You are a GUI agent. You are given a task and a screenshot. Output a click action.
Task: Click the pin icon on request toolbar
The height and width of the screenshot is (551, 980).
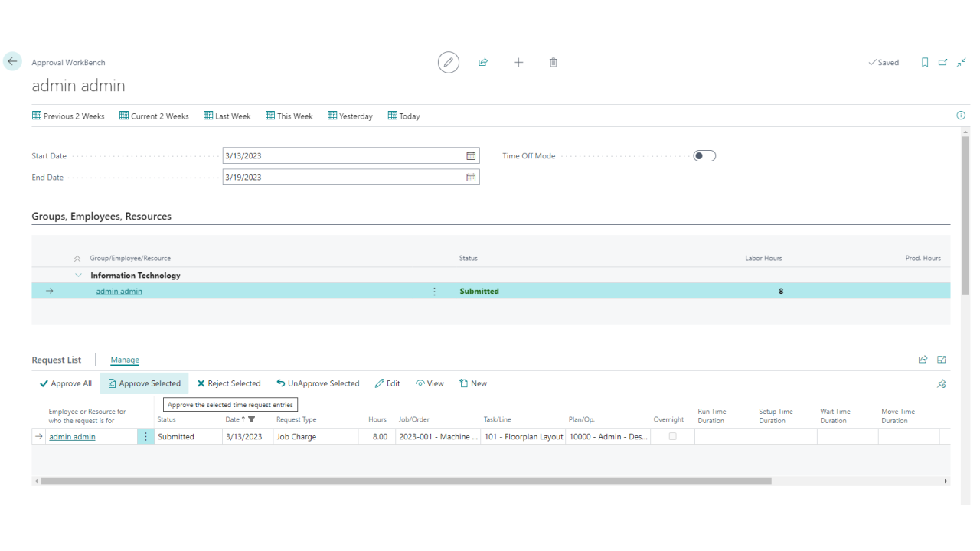(x=942, y=383)
